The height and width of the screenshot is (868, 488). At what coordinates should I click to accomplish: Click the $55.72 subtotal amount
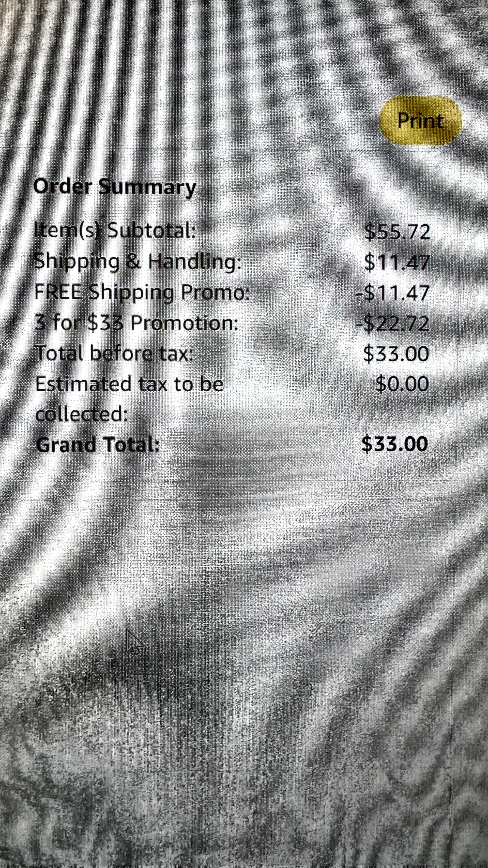click(x=398, y=232)
